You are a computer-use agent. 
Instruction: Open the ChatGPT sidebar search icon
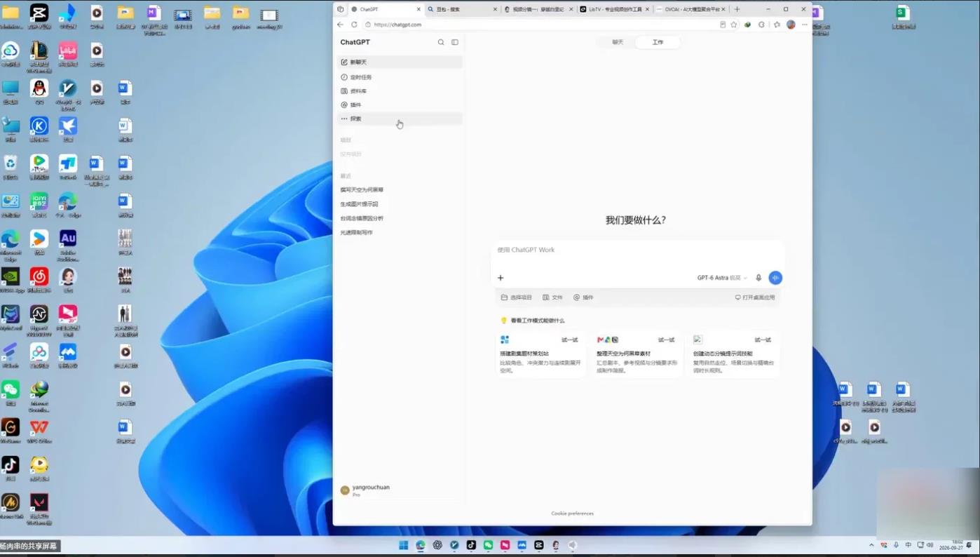441,42
